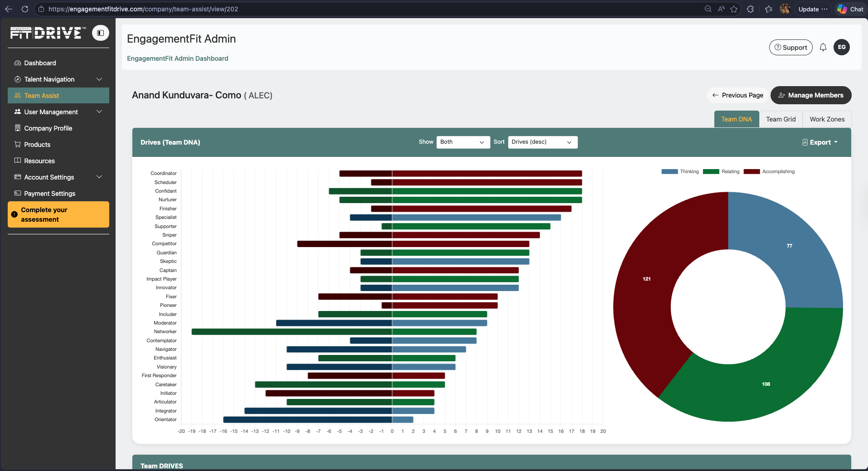The width and height of the screenshot is (868, 471).
Task: Open the EngagementFit Admin Dashboard breadcrumb link
Action: pyautogui.click(x=178, y=58)
